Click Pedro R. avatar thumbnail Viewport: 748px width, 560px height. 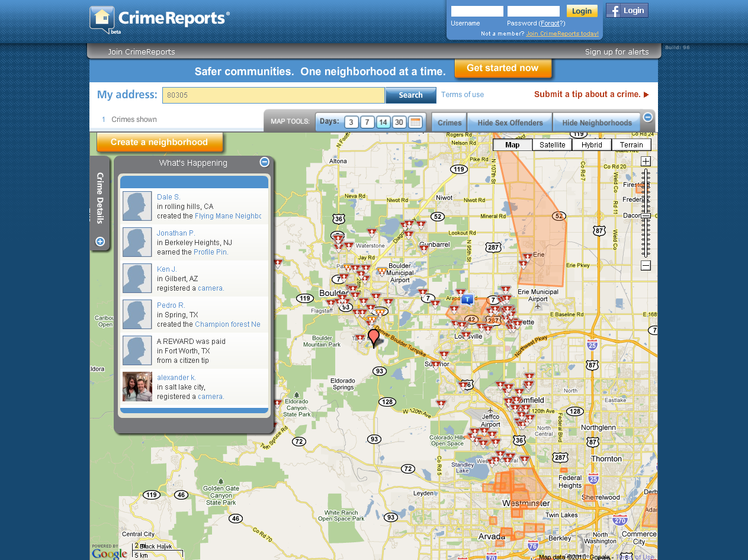tap(137, 314)
